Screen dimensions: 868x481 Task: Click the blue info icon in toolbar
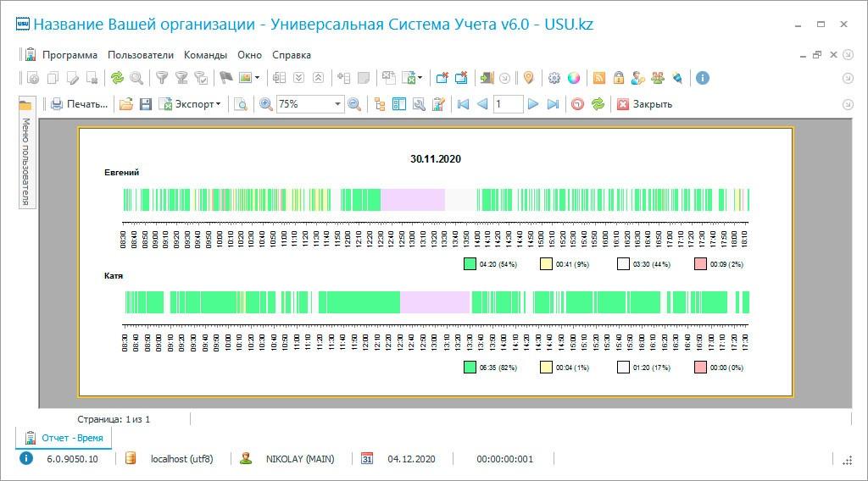pos(703,78)
